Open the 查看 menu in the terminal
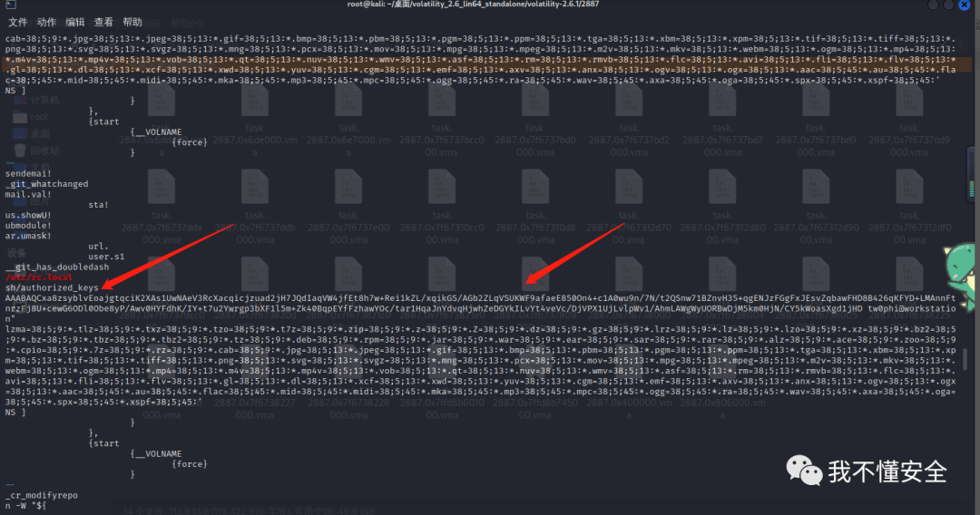The height and width of the screenshot is (515, 980). click(x=103, y=23)
